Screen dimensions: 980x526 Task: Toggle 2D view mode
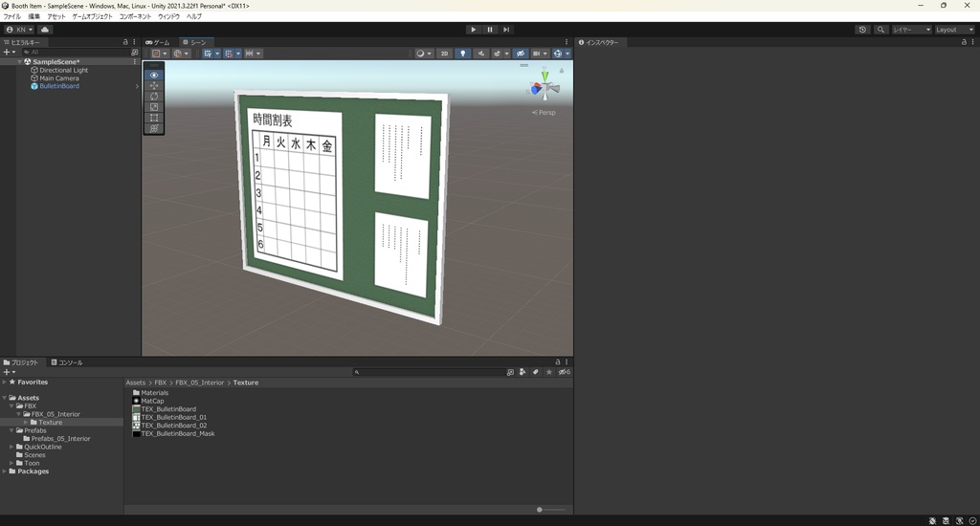[444, 54]
